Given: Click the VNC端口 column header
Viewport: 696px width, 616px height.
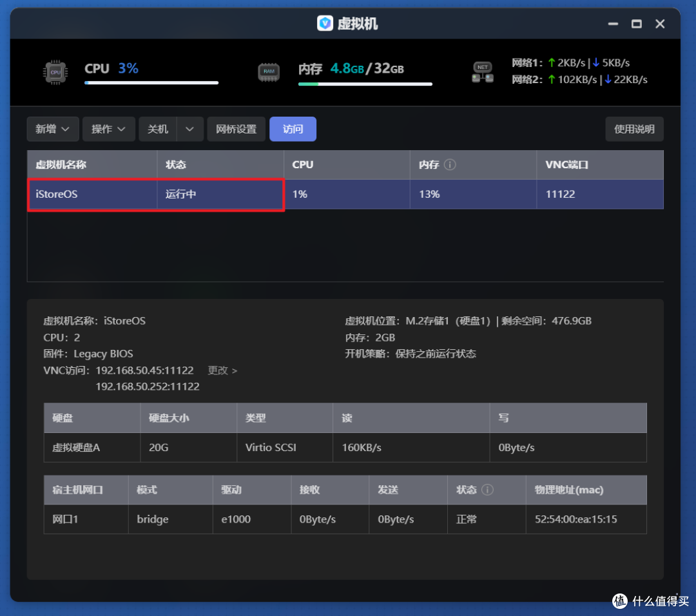Looking at the screenshot, I should pos(600,165).
